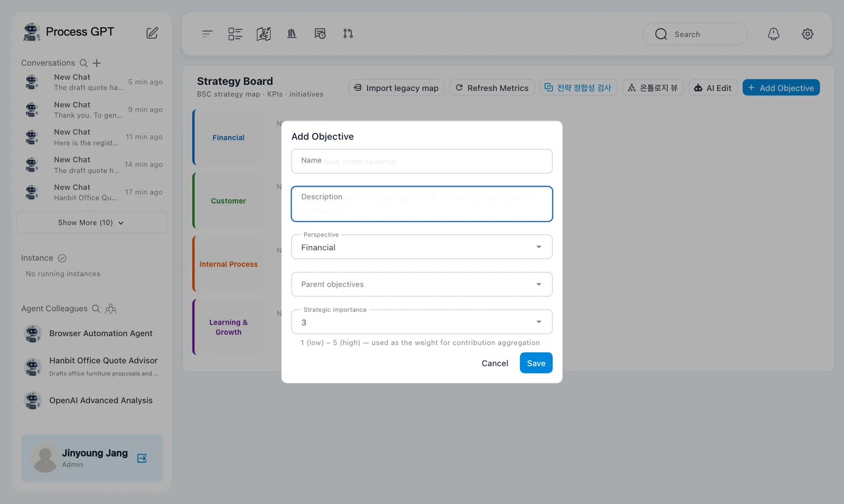The image size is (844, 504).
Task: Open the strategy map icon in toolbar
Action: [264, 34]
